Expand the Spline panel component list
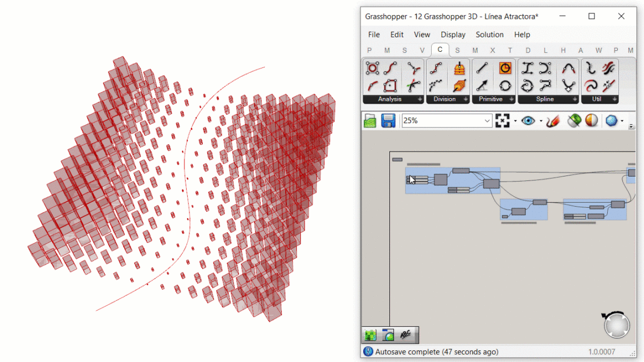This screenshot has width=644, height=362. point(575,99)
